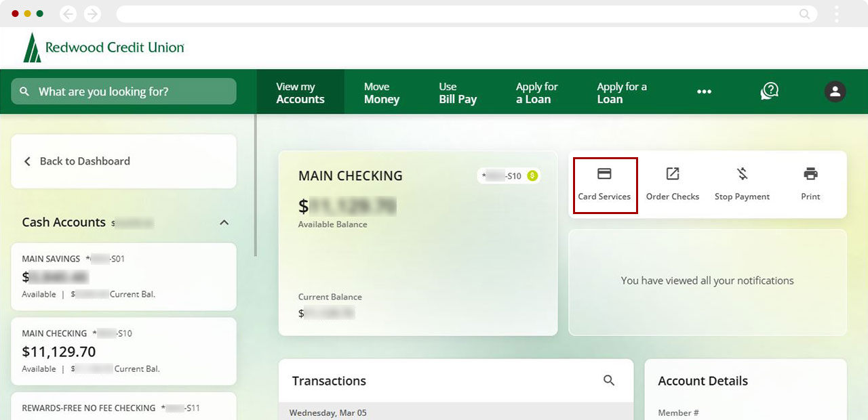This screenshot has width=868, height=420.
Task: Click the What are you looking for search field
Action: click(123, 91)
